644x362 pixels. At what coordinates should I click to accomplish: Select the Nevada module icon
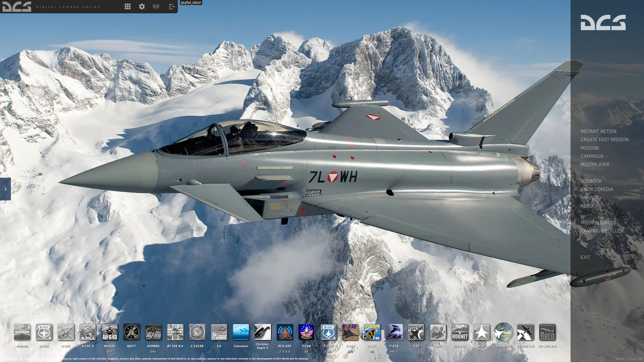point(22,332)
